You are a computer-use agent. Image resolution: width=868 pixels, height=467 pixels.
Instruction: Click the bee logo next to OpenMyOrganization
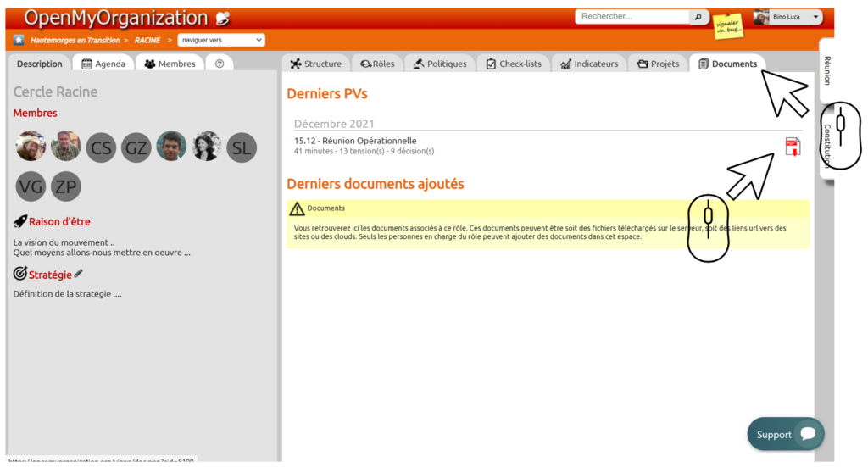(223, 19)
